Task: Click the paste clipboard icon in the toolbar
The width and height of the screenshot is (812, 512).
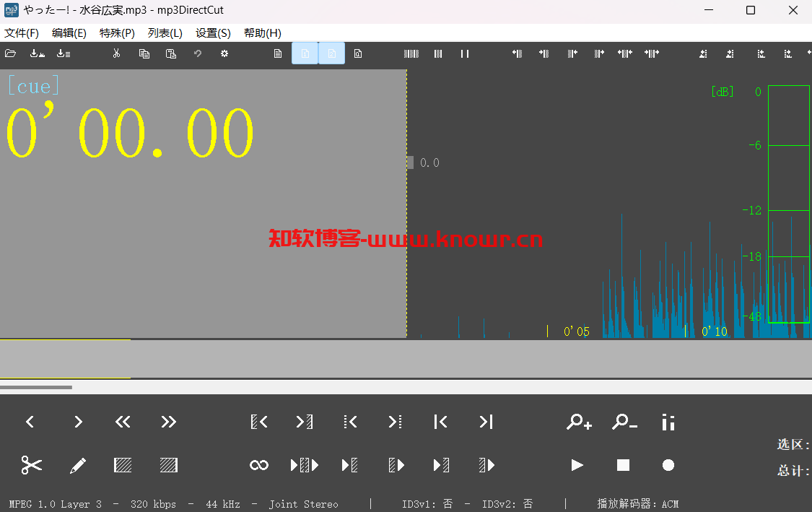Action: click(x=171, y=53)
